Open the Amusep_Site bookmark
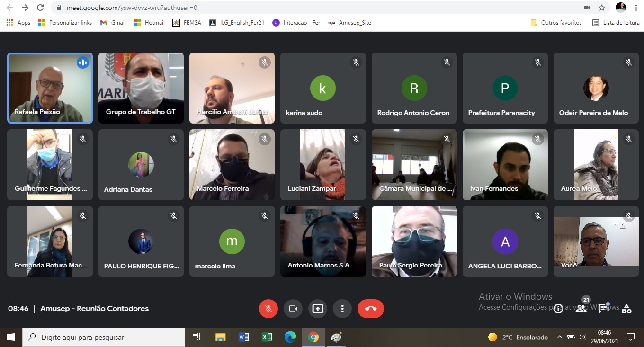The height and width of the screenshot is (347, 644). coord(349,23)
